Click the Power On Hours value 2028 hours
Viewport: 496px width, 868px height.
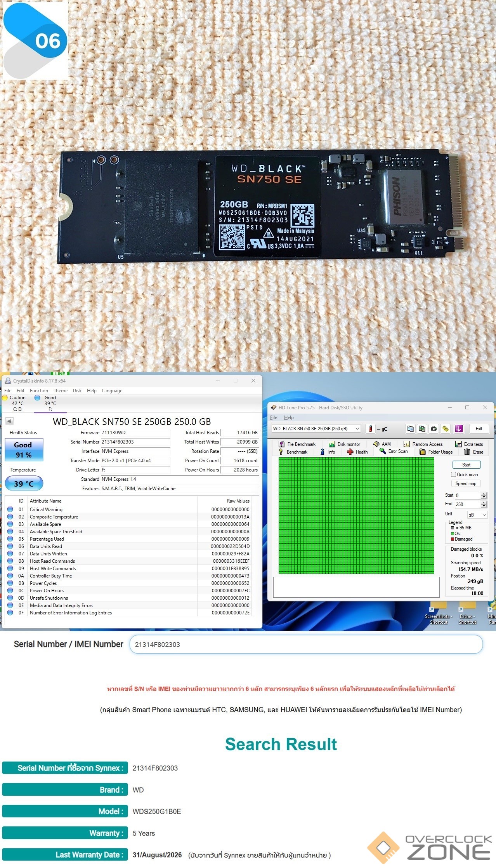[239, 470]
